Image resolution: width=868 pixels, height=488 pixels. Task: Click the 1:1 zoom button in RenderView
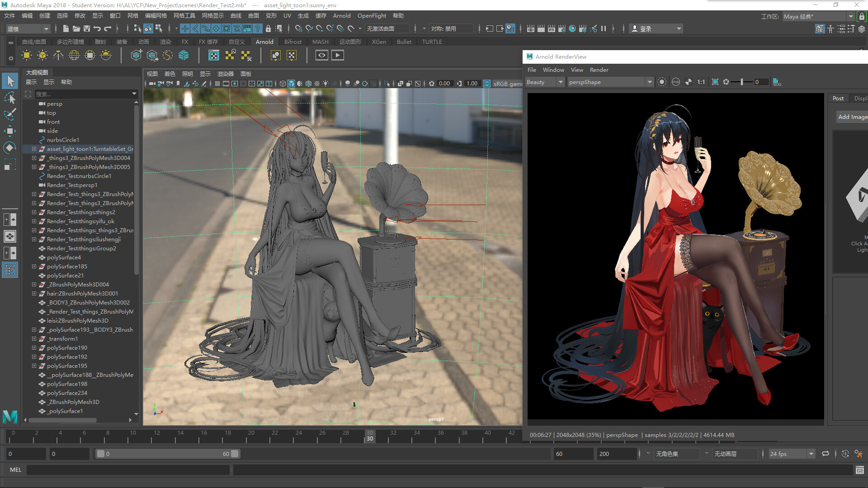[x=701, y=82]
